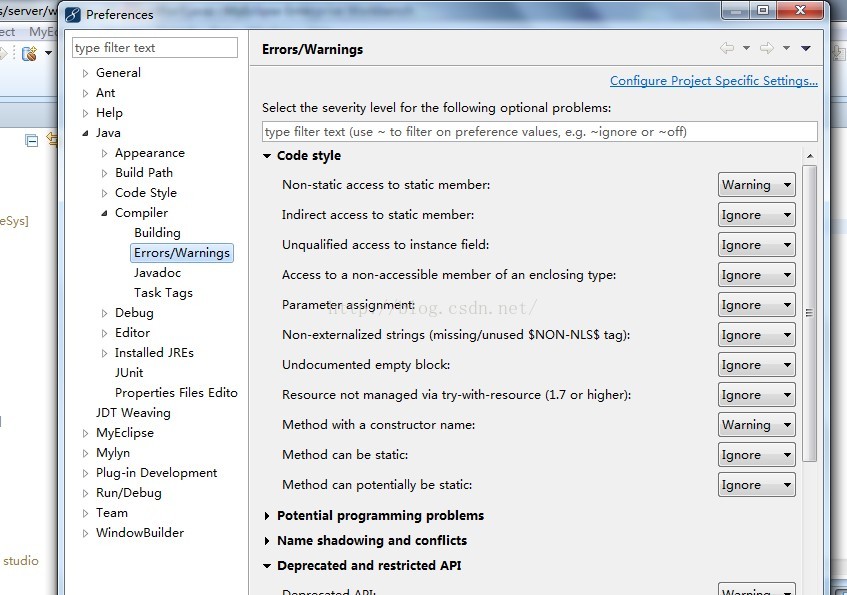Collapse Deprecated and restricted API section
847x595 pixels.
266,566
